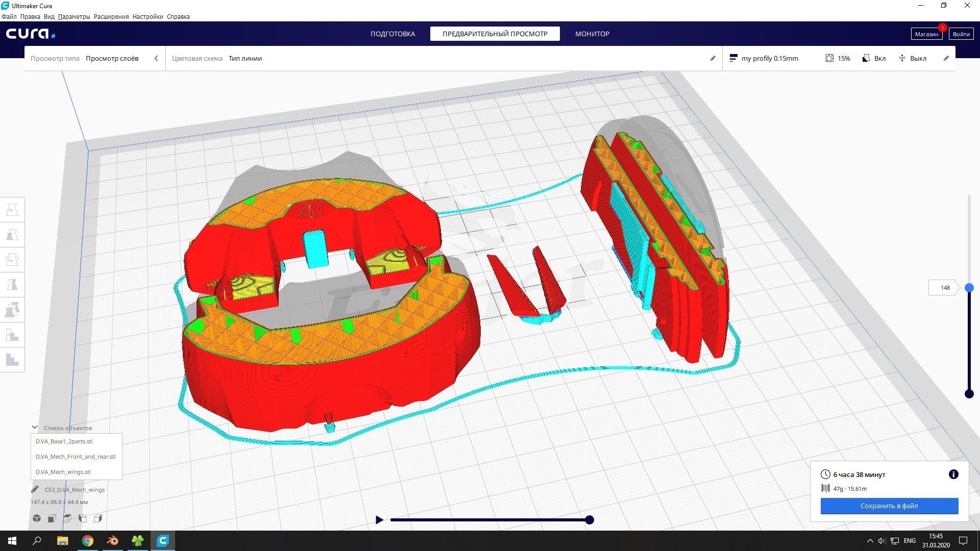Open the Расширения menu
The image size is (980, 551).
click(111, 16)
